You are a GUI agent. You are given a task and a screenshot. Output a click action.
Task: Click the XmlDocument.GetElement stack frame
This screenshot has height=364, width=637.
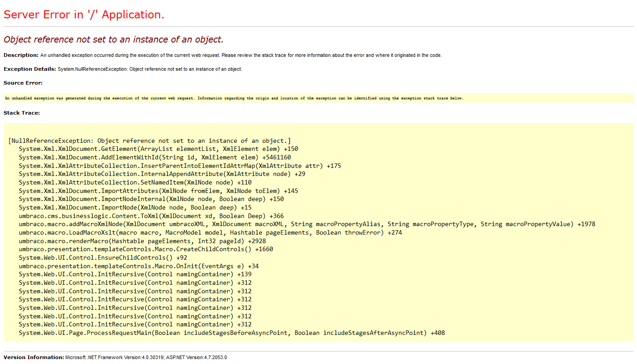coord(157,149)
